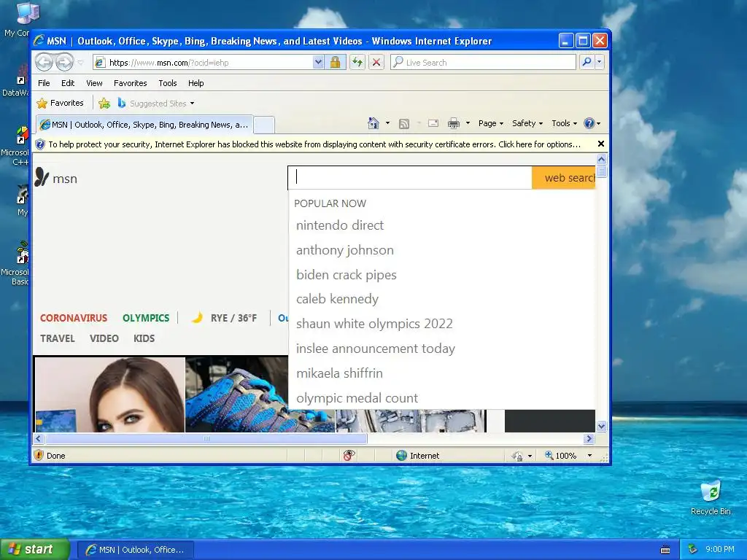Click the Back navigation arrow

click(x=44, y=63)
